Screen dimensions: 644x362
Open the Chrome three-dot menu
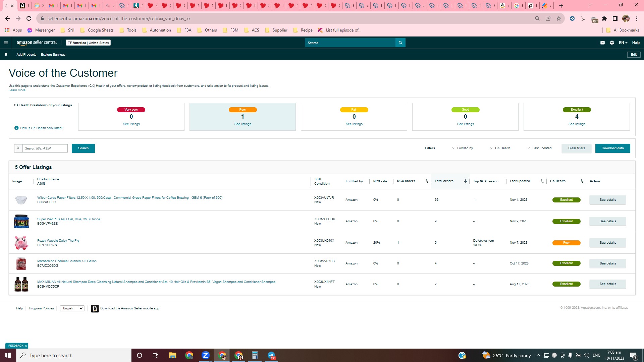(x=637, y=18)
